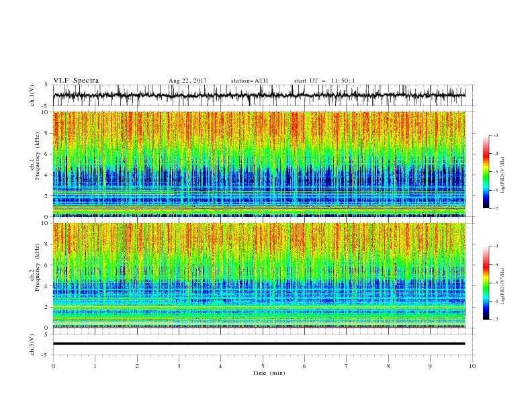Click the "-5" tick on ch.2 color bar
The height and width of the screenshot is (411, 532).
click(496, 283)
